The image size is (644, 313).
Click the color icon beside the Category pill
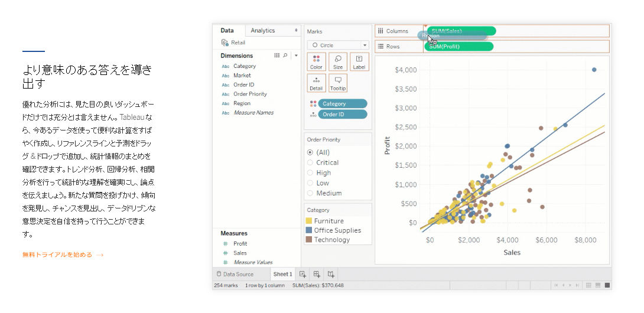[313, 104]
